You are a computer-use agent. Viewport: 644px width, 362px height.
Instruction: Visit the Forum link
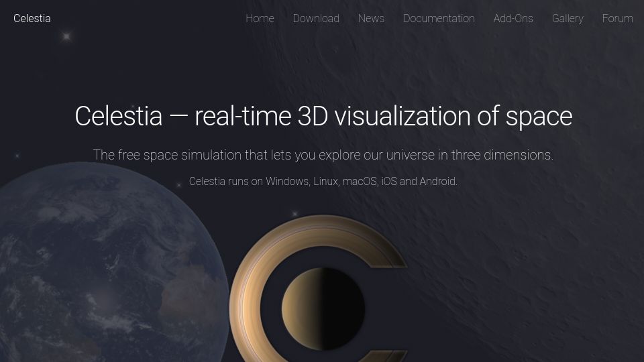click(x=617, y=19)
